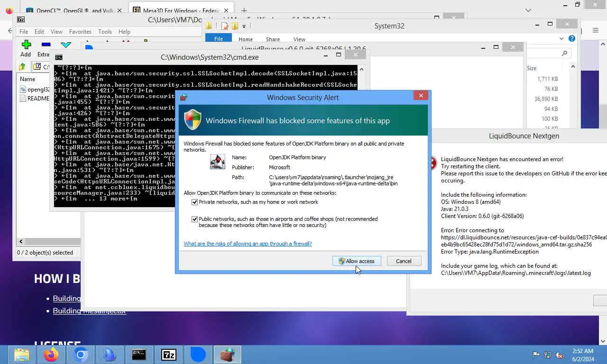Open the Firefox hamburger application menu
The height and width of the screenshot is (364, 607).
[596, 30]
